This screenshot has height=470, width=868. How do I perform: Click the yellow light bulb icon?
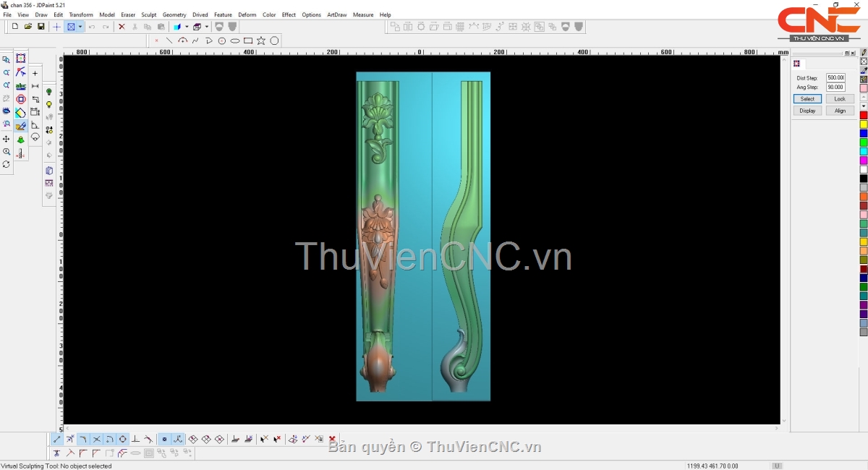[49, 105]
